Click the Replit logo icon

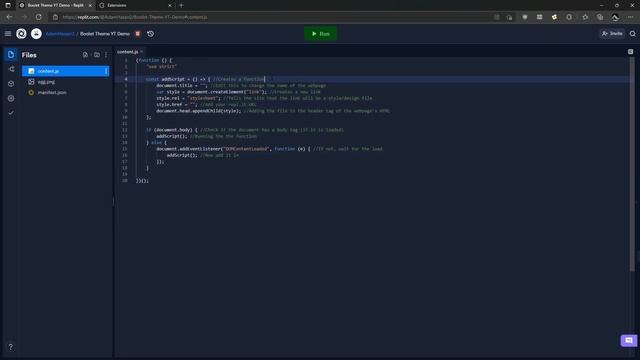click(21, 34)
